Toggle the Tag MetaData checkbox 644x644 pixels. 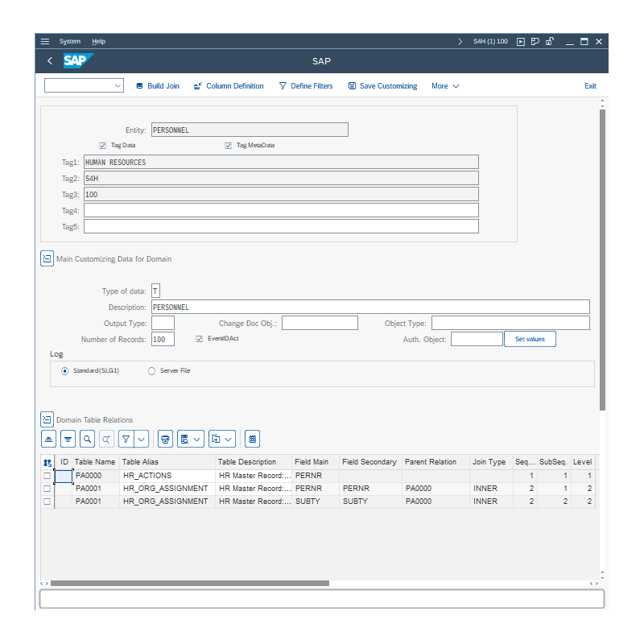229,146
